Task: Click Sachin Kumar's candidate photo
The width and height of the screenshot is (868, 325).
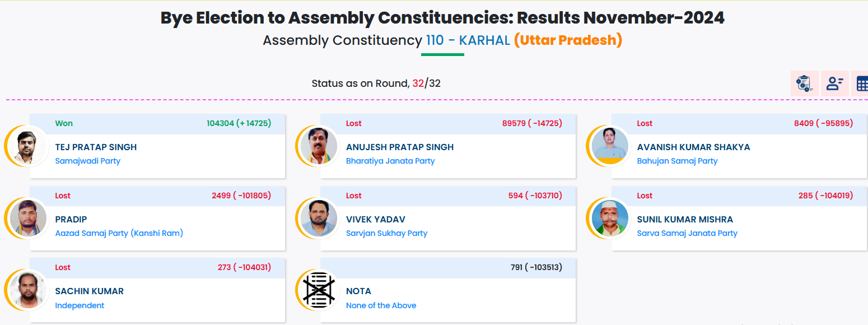Action: [28, 290]
